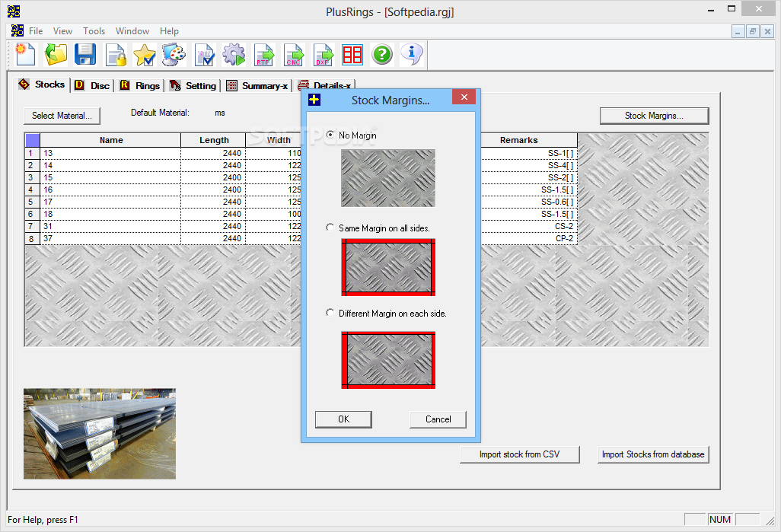The width and height of the screenshot is (781, 532).
Task: Select Different Margin on each side option
Action: click(x=330, y=312)
